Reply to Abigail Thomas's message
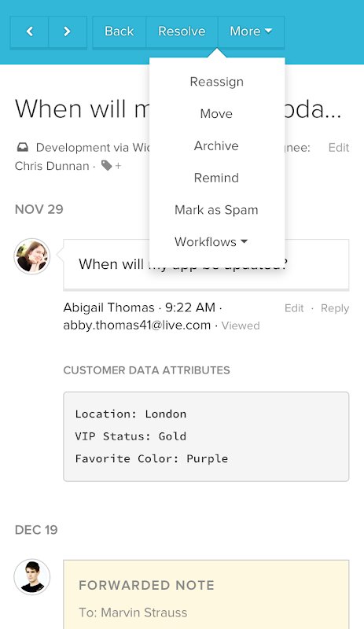This screenshot has width=364, height=629. pos(335,308)
